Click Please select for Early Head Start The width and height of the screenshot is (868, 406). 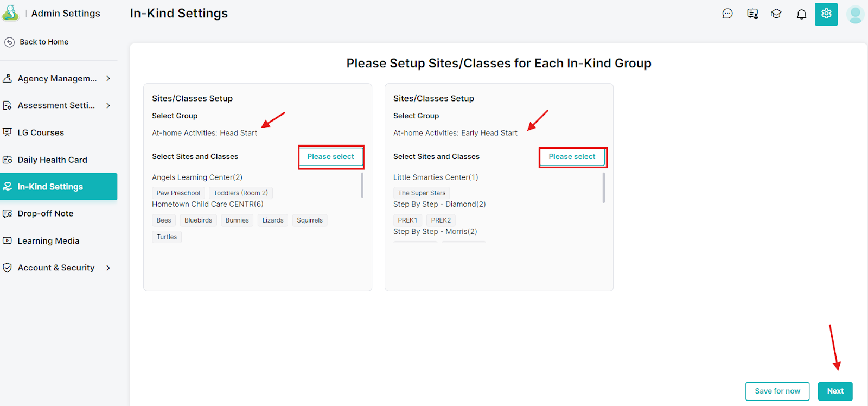[572, 157]
